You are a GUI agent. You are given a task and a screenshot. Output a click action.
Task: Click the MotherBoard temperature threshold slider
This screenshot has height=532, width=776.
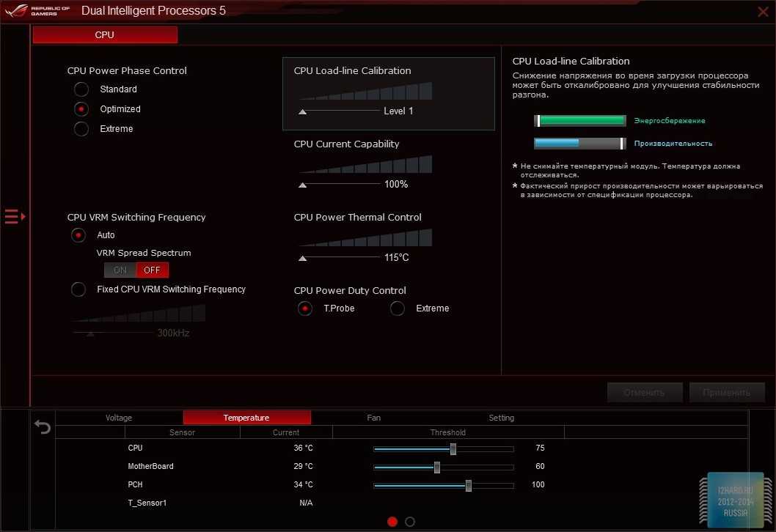[x=437, y=467]
